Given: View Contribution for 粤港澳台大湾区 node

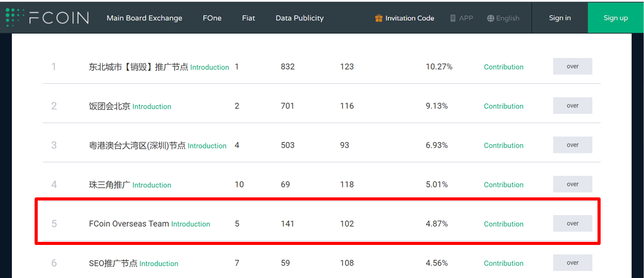Looking at the screenshot, I should (504, 146).
